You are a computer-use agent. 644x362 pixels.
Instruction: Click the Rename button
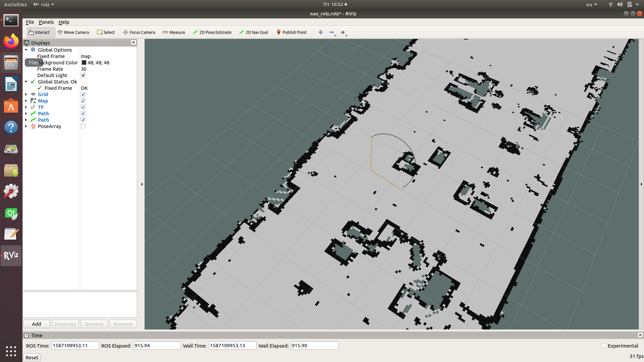coord(123,324)
